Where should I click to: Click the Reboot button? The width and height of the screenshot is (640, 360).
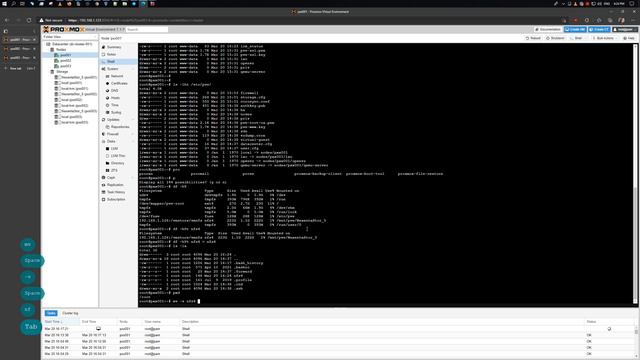pyautogui.click(x=533, y=38)
